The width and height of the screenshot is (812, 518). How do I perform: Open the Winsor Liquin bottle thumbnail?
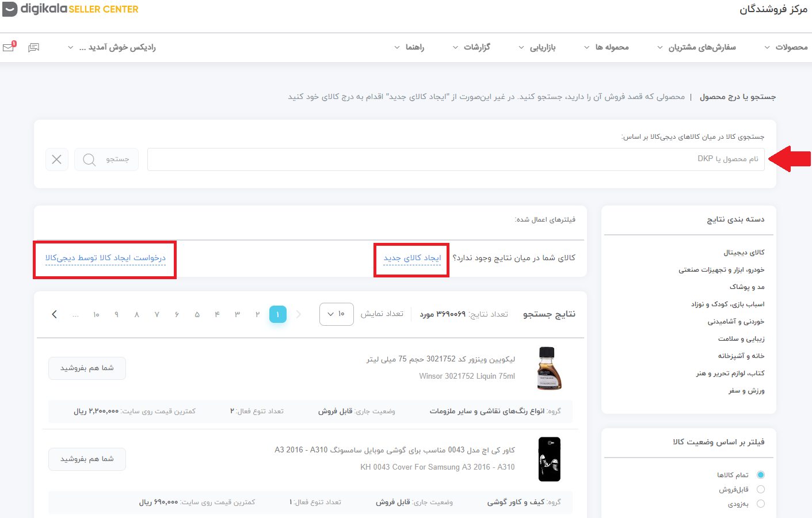tap(549, 368)
